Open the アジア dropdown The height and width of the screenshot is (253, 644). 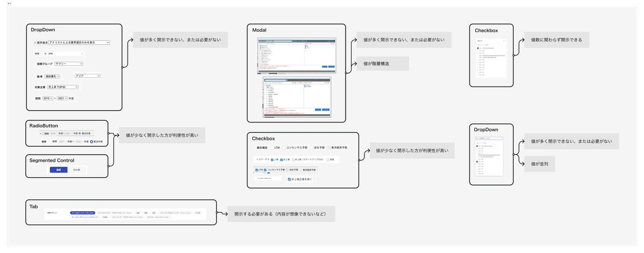[87, 76]
